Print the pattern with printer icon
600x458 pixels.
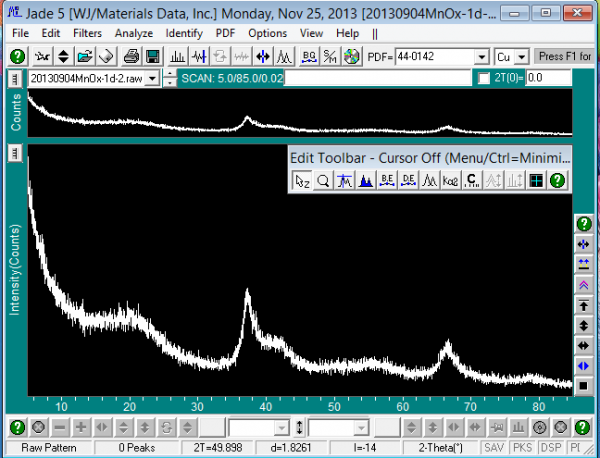[131, 57]
